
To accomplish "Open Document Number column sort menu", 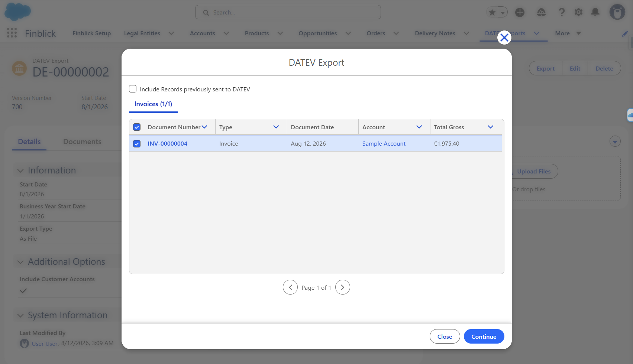I will pyautogui.click(x=204, y=127).
